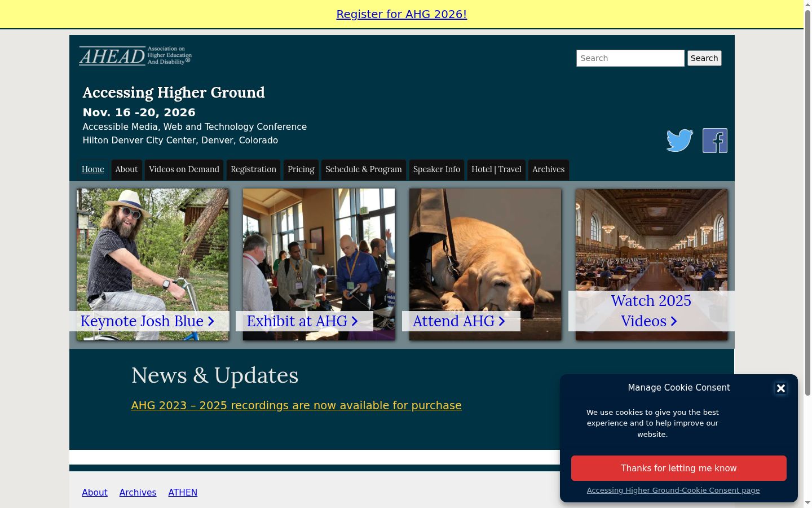Open the Watch 2025 Videos link
This screenshot has width=812, height=508.
[x=651, y=311]
